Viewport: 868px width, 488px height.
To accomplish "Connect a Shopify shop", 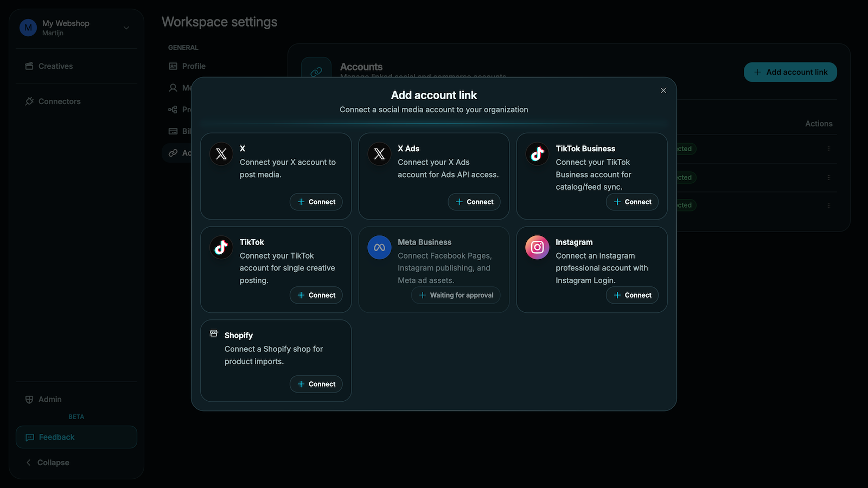I will coord(316,384).
